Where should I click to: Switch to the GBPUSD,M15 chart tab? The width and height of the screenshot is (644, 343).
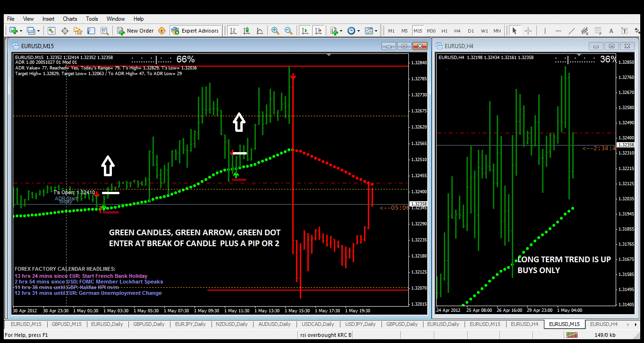[66, 324]
